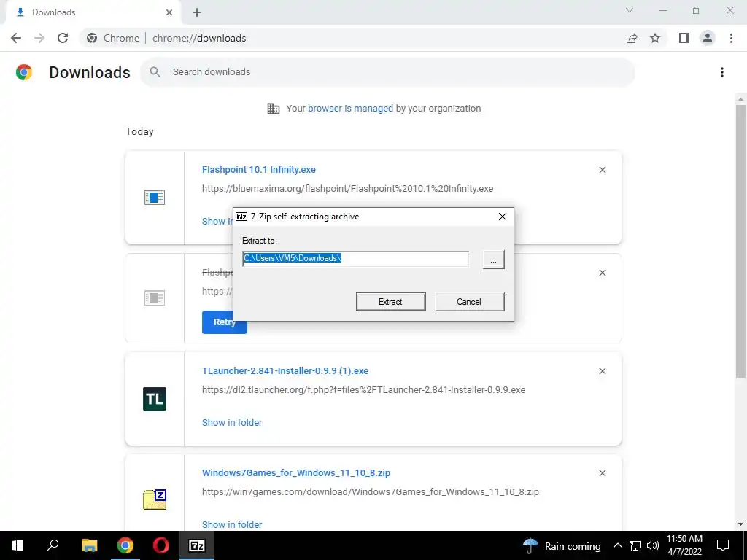Open a new tab with plus button
The width and height of the screenshot is (747, 560).
click(x=197, y=12)
